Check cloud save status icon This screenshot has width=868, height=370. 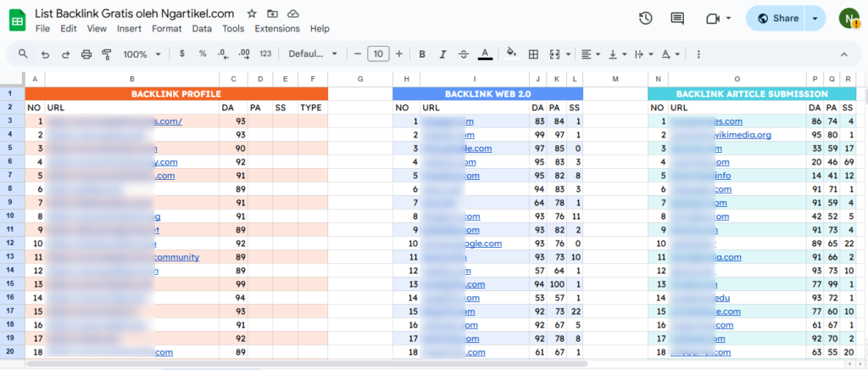tap(293, 14)
